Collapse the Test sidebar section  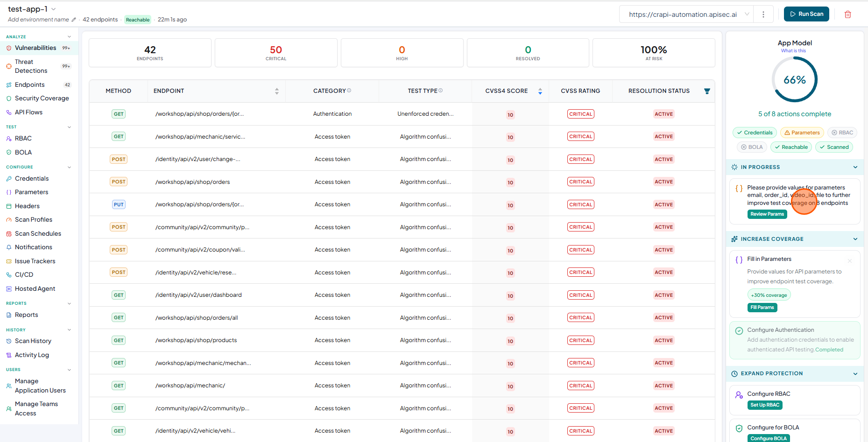70,127
